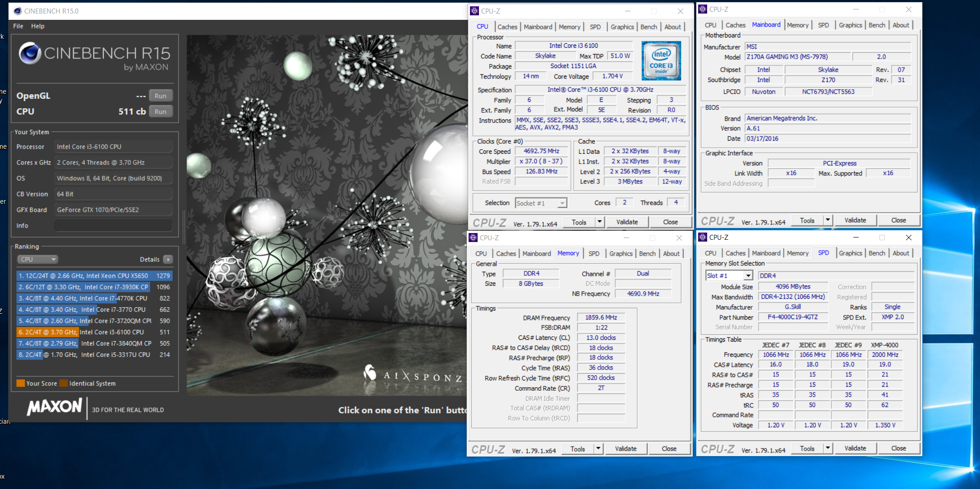Click the Info input field in Your System
This screenshot has width=980, height=489.
tap(113, 225)
